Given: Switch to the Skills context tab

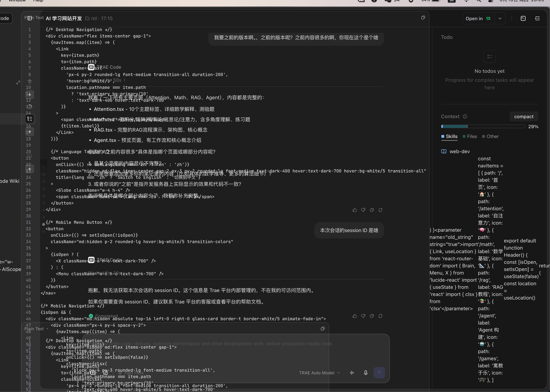Looking at the screenshot, I should 449,136.
